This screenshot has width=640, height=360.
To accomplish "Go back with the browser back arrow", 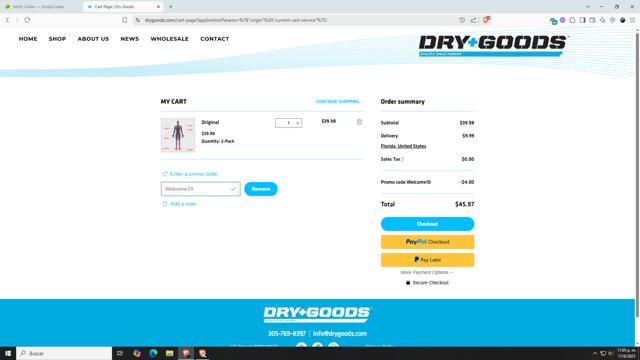I will (7, 20).
